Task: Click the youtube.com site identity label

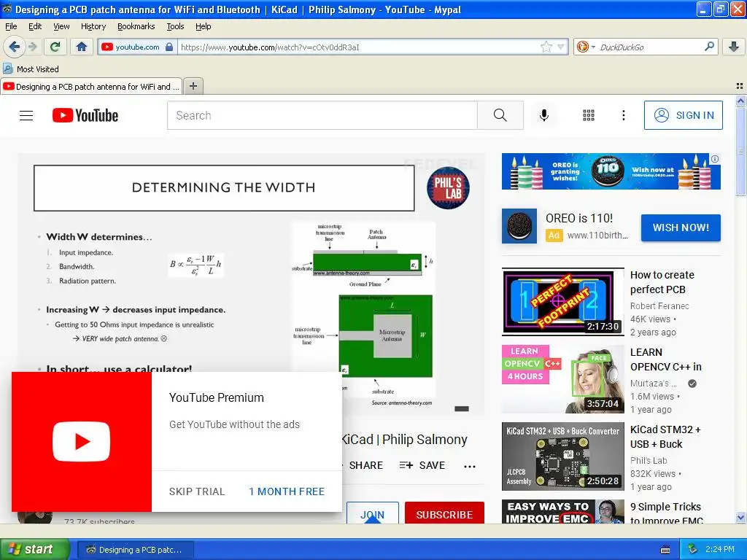Action: [137, 47]
